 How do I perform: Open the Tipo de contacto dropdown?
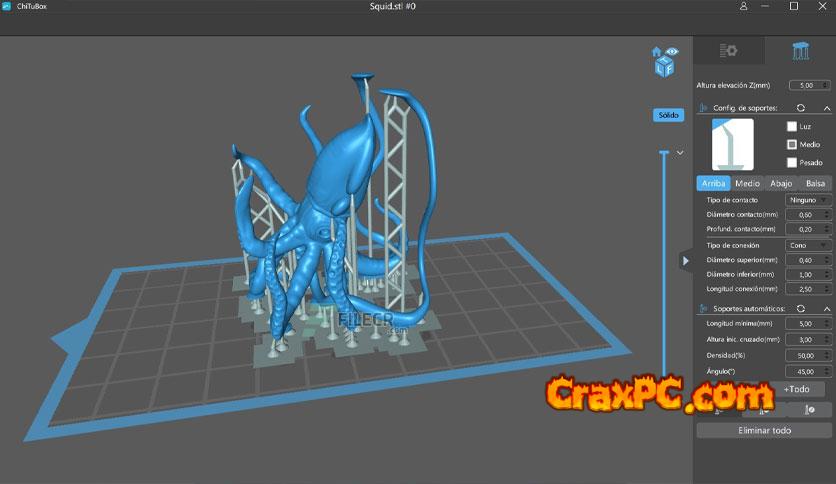(808, 200)
